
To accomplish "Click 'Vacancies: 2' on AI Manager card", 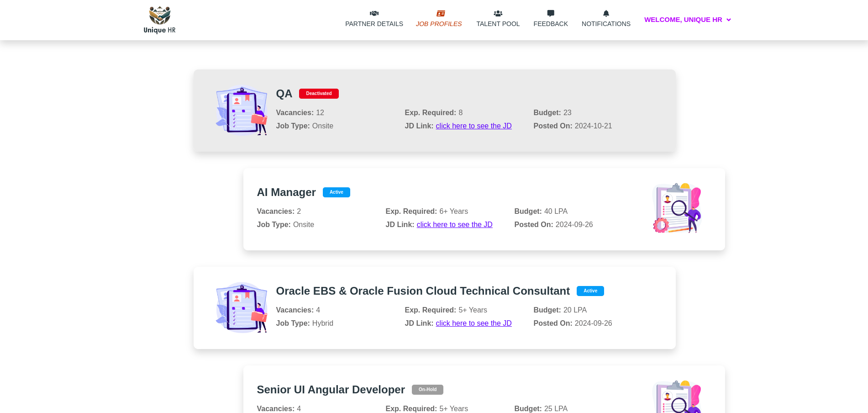I will 279,211.
